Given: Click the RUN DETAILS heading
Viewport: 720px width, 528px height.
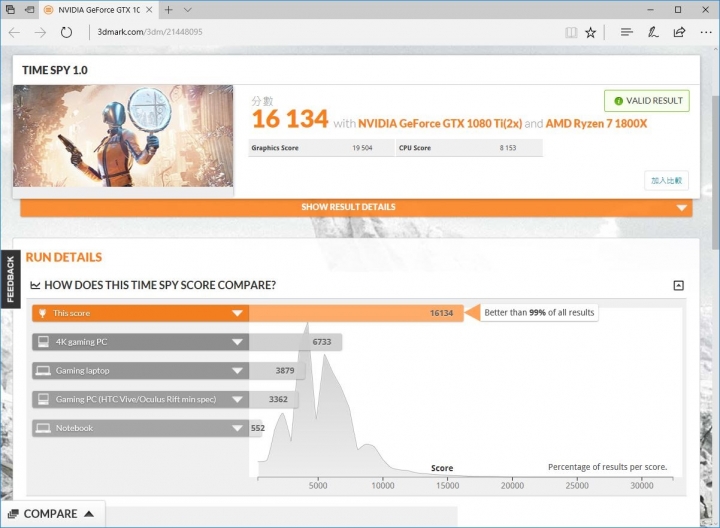Looking at the screenshot, I should point(64,257).
